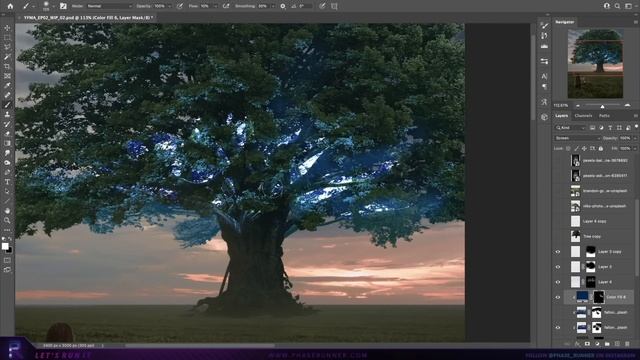
Task: Select the Eyedropper tool
Action: point(7,85)
